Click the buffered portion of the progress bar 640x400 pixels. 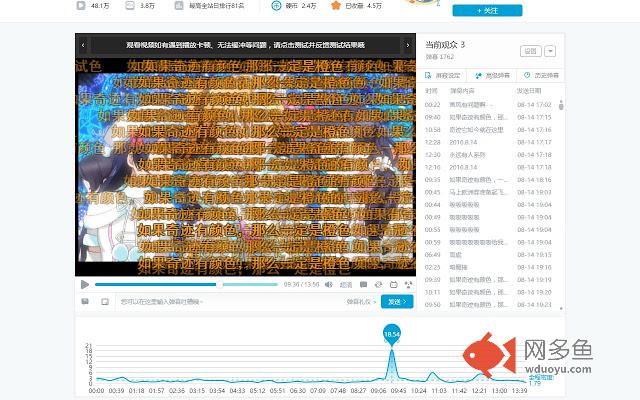click(x=250, y=284)
